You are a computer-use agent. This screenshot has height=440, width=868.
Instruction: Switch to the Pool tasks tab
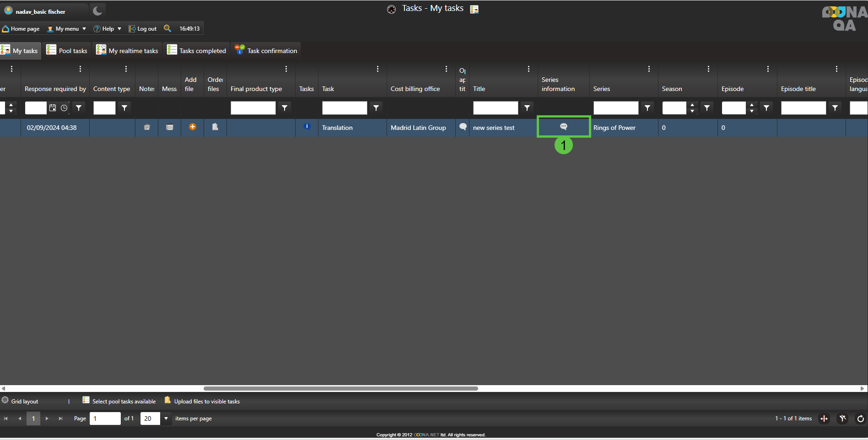67,51
